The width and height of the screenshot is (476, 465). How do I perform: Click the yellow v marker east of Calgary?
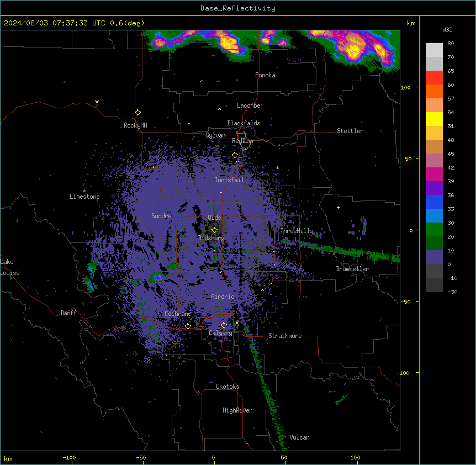pos(237,323)
